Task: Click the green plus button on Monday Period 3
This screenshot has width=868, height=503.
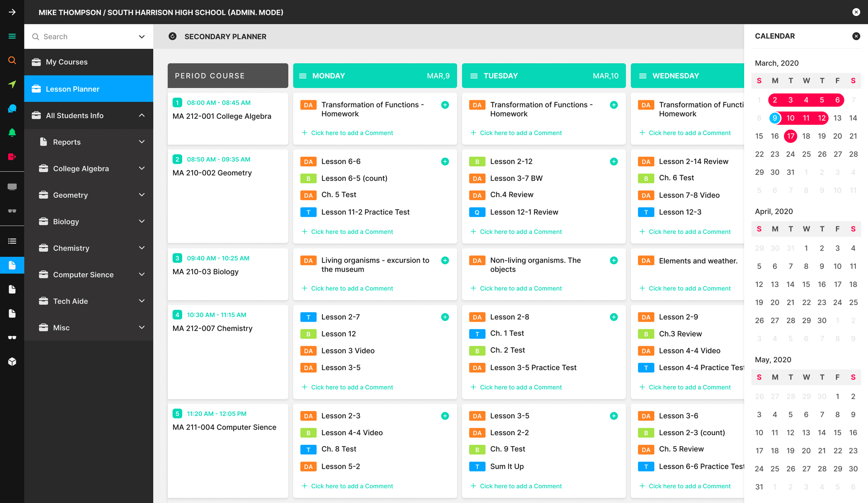Action: coord(445,260)
